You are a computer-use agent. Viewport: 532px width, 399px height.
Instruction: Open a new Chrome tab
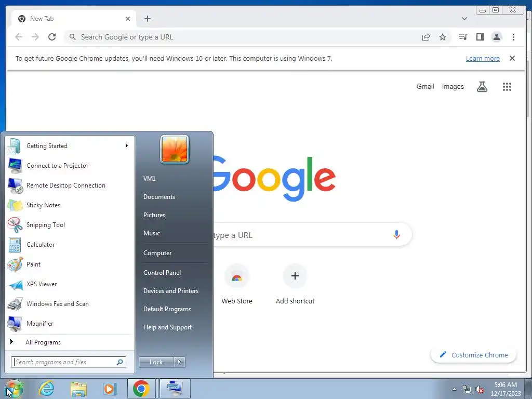coord(147,19)
